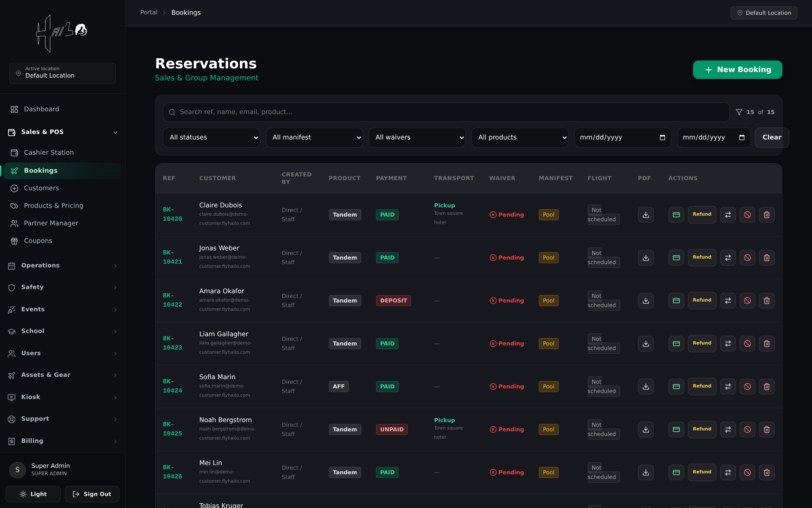Viewport: 812px width, 508px height.
Task: Open Dashboard from the sidebar
Action: coord(63,109)
